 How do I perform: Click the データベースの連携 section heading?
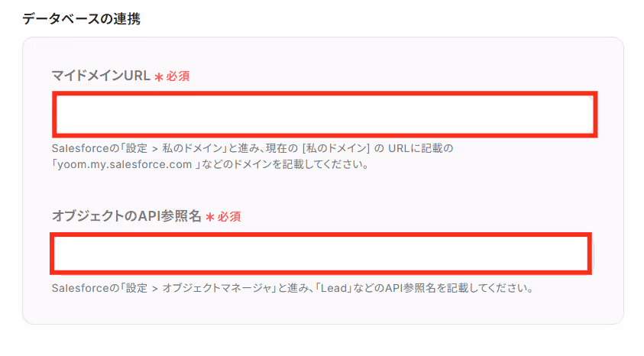pos(81,19)
